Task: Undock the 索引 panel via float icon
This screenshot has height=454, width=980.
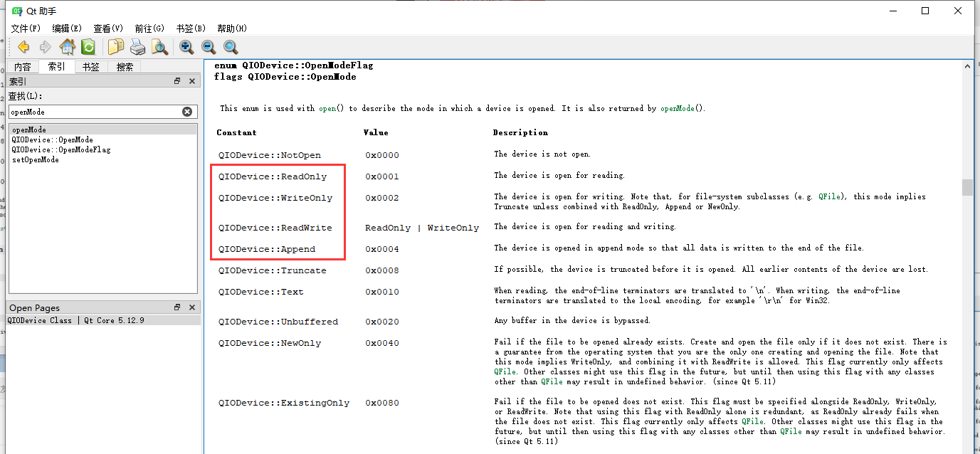Action: coord(176,80)
